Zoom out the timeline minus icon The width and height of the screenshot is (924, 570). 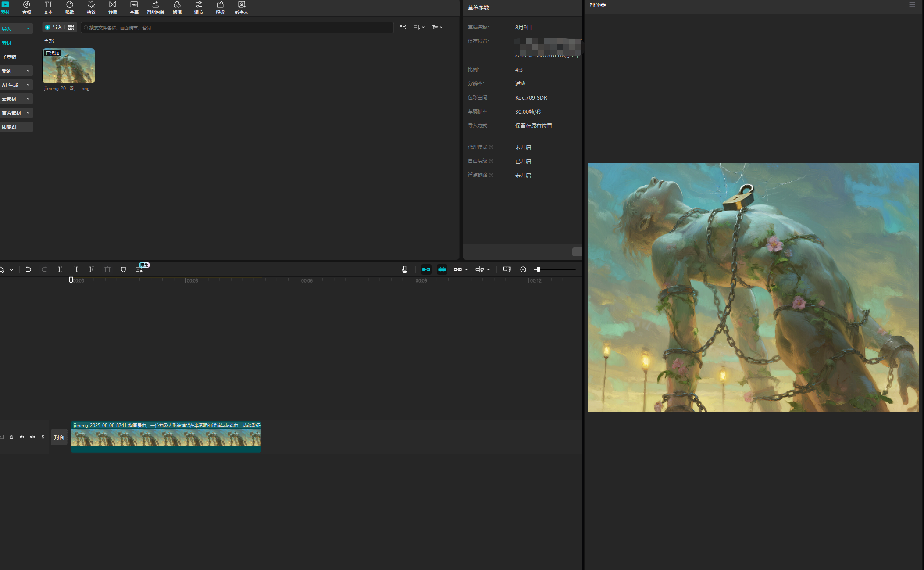click(523, 269)
